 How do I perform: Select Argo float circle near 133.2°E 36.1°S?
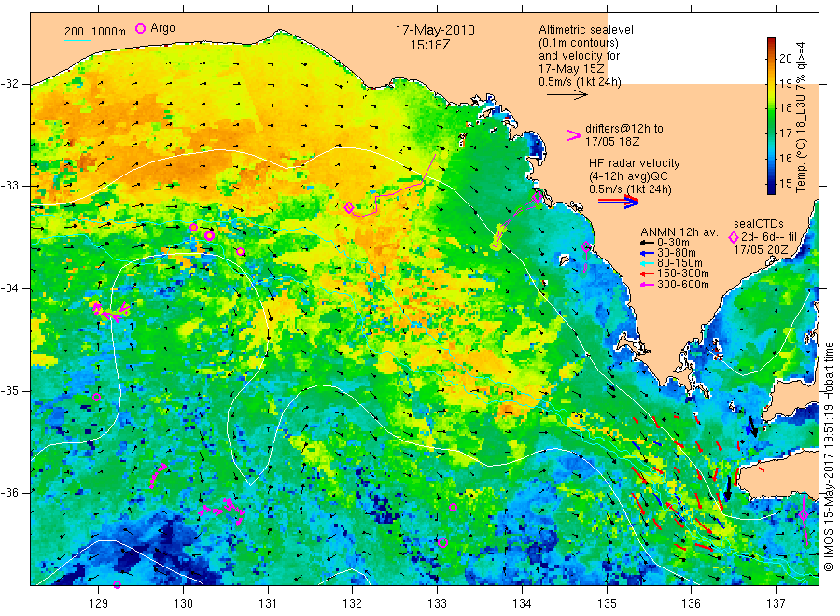[x=453, y=507]
